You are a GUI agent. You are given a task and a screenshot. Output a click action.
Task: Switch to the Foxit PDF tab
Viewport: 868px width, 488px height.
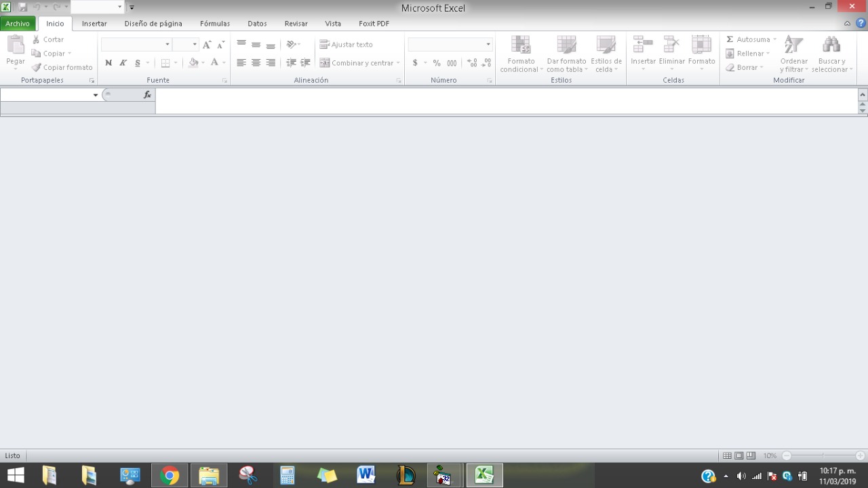tap(374, 24)
